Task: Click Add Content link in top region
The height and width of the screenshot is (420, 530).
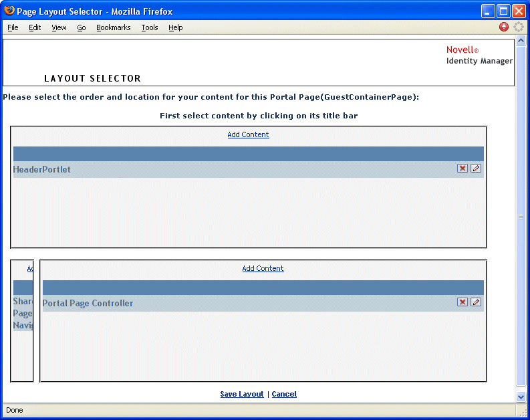Action: (248, 134)
